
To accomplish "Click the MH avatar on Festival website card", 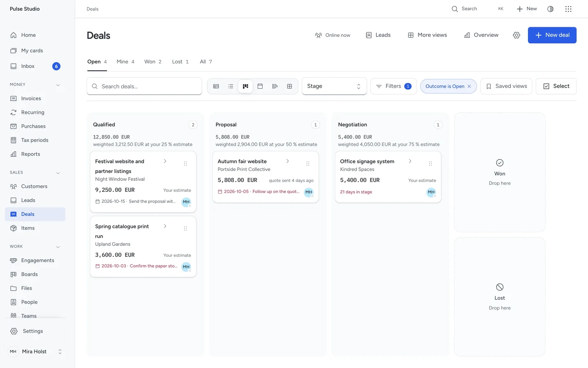I will [x=186, y=202].
